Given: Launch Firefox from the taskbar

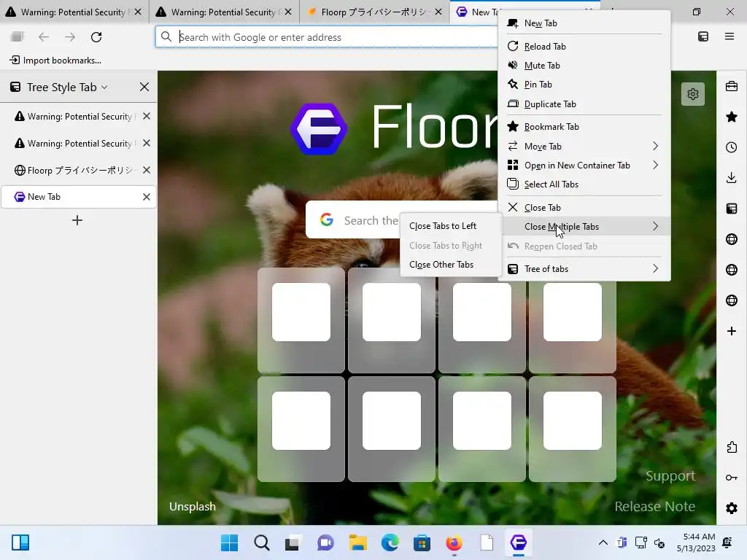Looking at the screenshot, I should (x=454, y=542).
